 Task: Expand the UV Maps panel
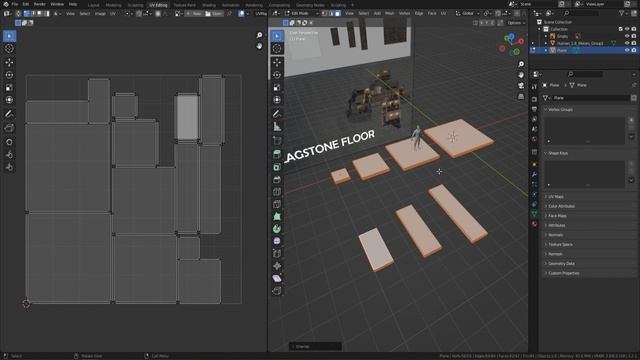[x=589, y=197]
